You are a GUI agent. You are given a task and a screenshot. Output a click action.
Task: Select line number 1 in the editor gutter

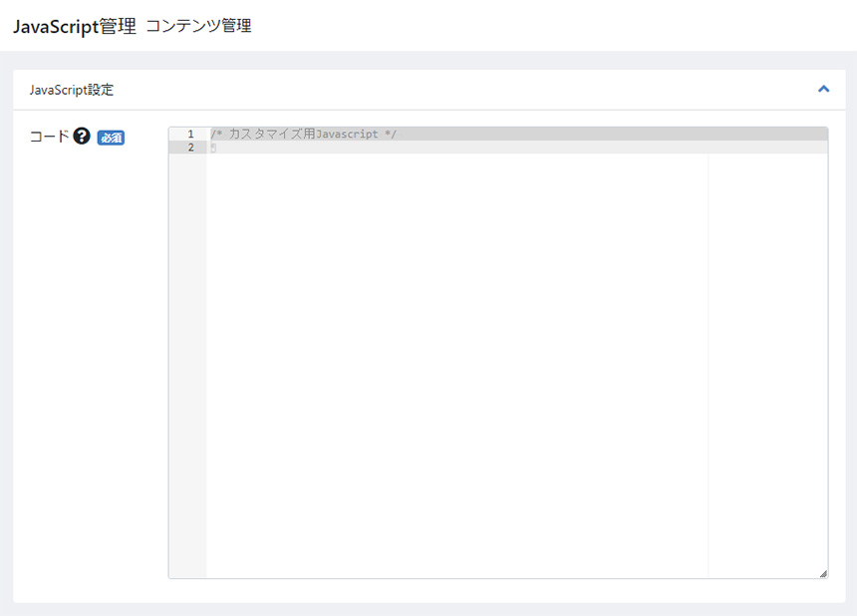click(189, 134)
